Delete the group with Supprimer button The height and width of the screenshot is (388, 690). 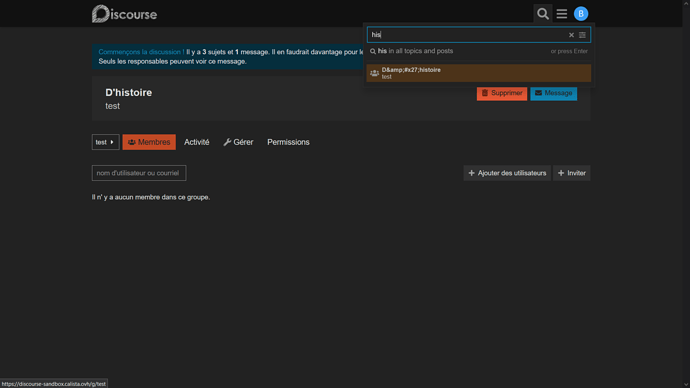pyautogui.click(x=502, y=93)
